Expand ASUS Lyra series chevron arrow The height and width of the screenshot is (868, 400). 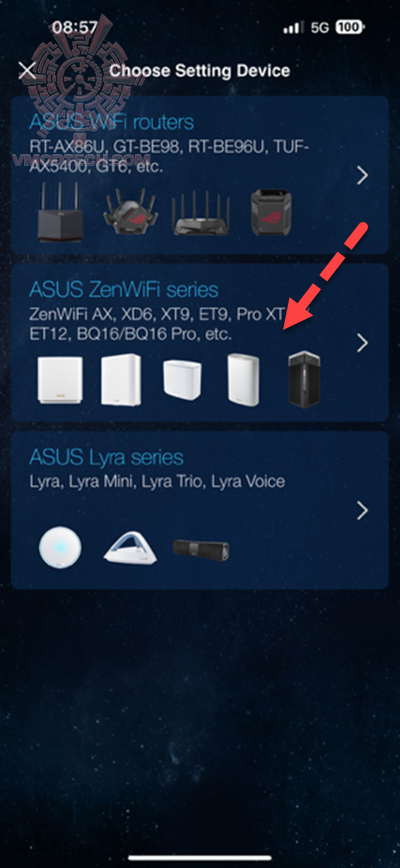pos(362,510)
